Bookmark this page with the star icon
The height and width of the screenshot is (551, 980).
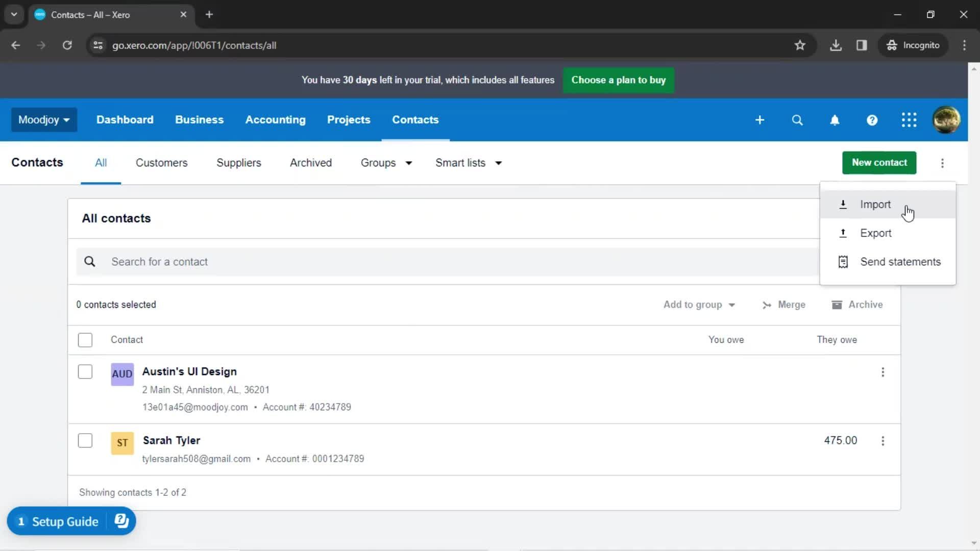tap(800, 45)
